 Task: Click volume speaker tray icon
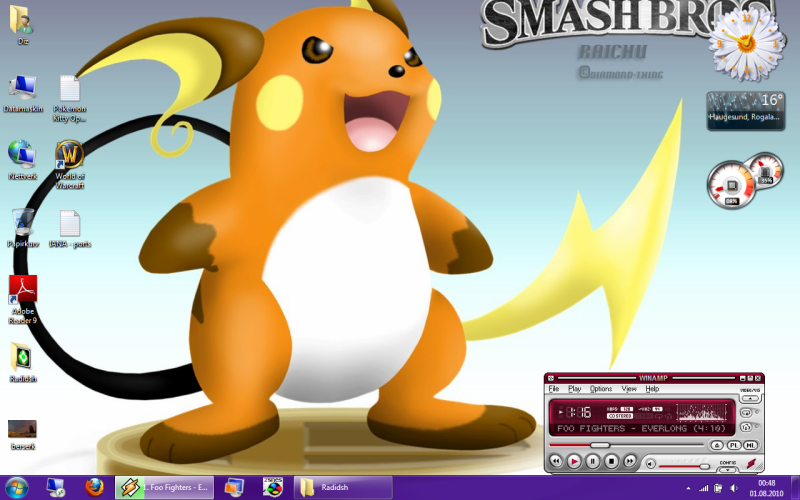[734, 489]
